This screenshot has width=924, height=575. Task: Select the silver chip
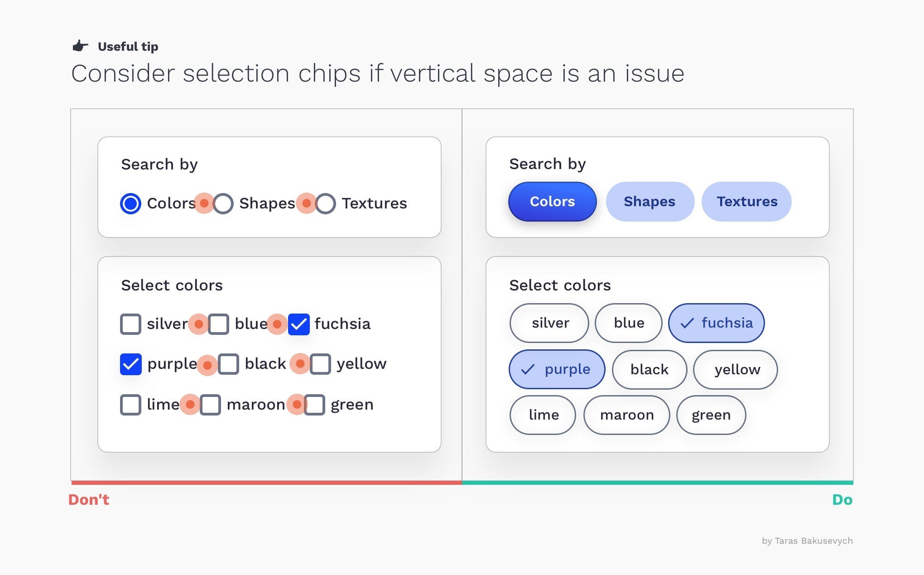pos(549,323)
